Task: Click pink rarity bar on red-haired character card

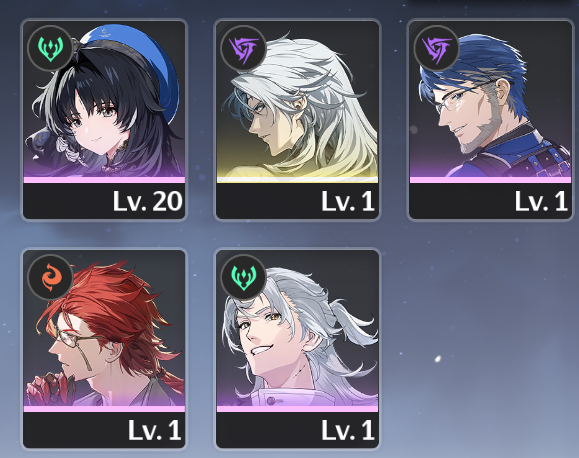Action: (x=104, y=409)
